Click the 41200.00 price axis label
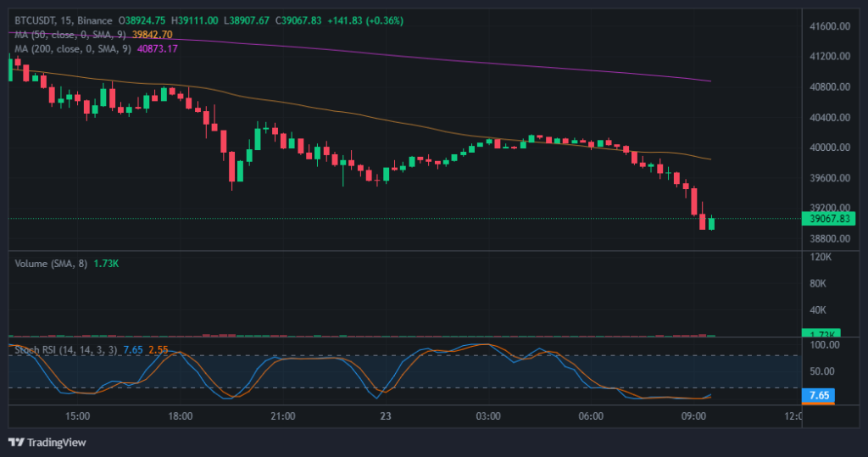Image resolution: width=868 pixels, height=457 pixels. (x=829, y=56)
